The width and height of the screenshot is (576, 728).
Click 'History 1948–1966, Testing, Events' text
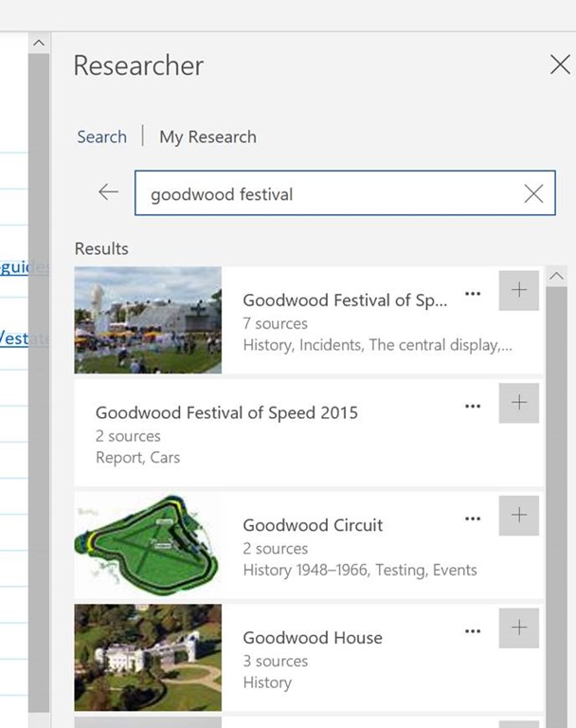[x=360, y=570]
